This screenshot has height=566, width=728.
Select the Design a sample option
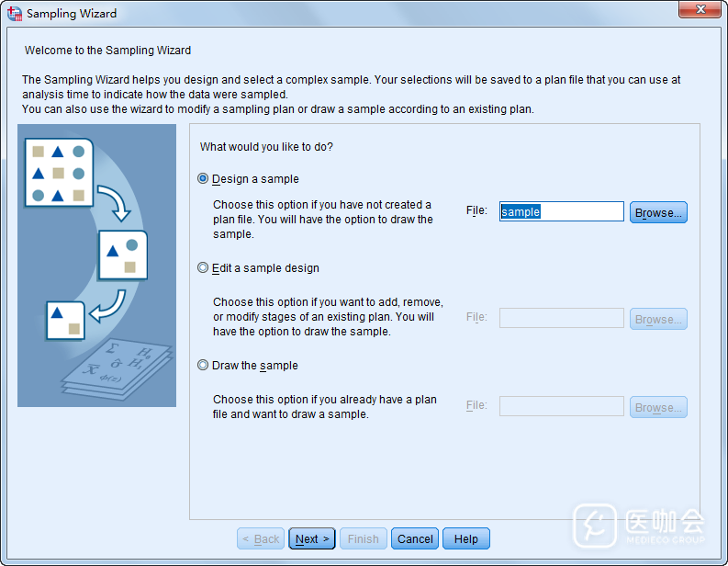point(204,179)
